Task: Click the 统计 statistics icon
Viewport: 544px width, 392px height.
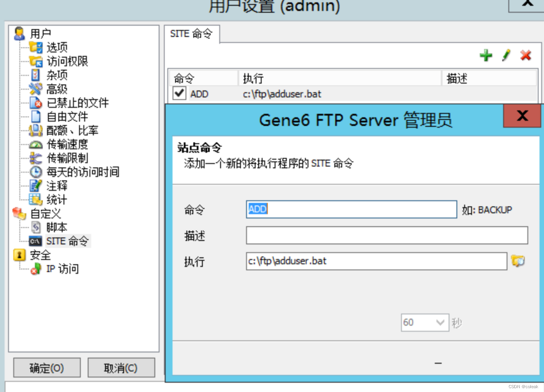Action: [x=36, y=199]
